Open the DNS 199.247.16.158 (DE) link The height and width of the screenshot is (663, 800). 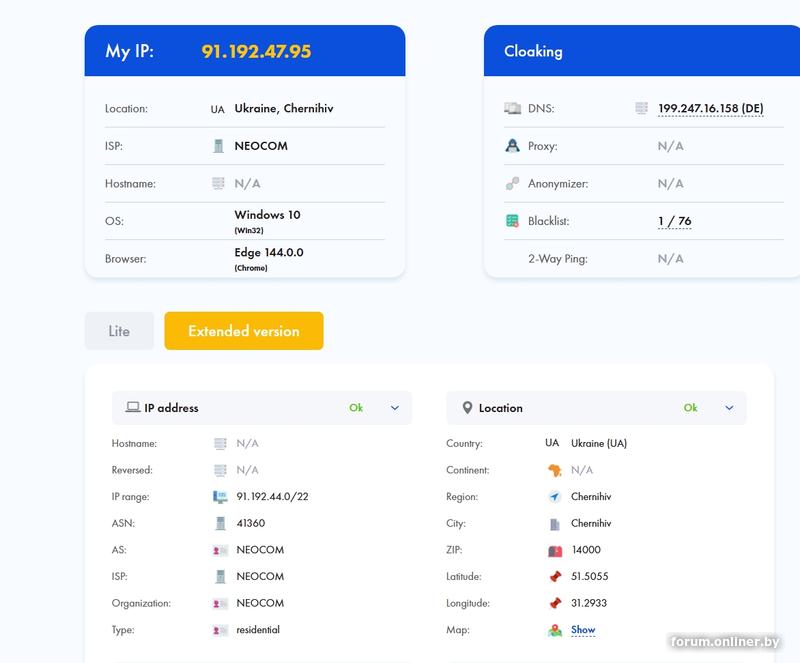pyautogui.click(x=711, y=108)
